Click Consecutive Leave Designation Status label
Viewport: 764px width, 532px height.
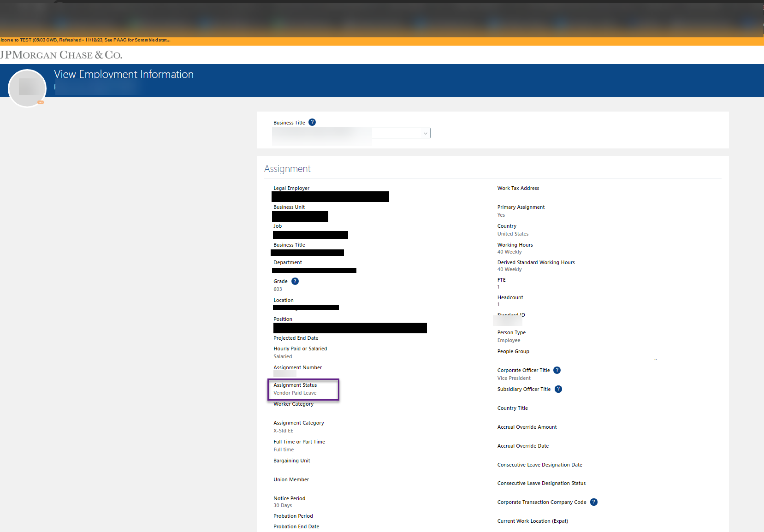541,483
